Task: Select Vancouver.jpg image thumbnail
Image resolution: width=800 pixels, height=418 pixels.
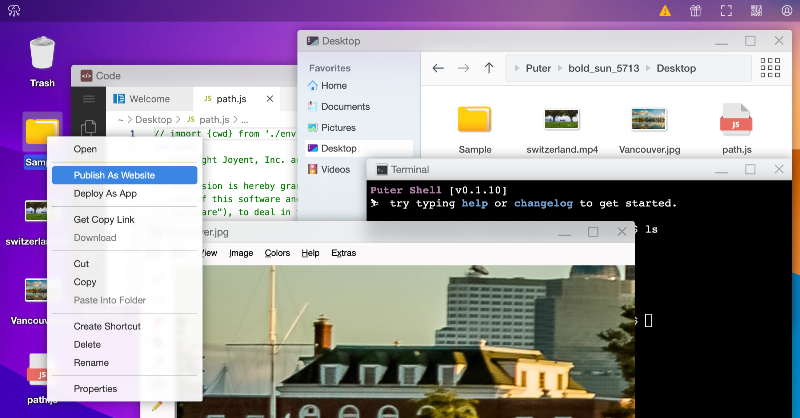Action: point(648,119)
